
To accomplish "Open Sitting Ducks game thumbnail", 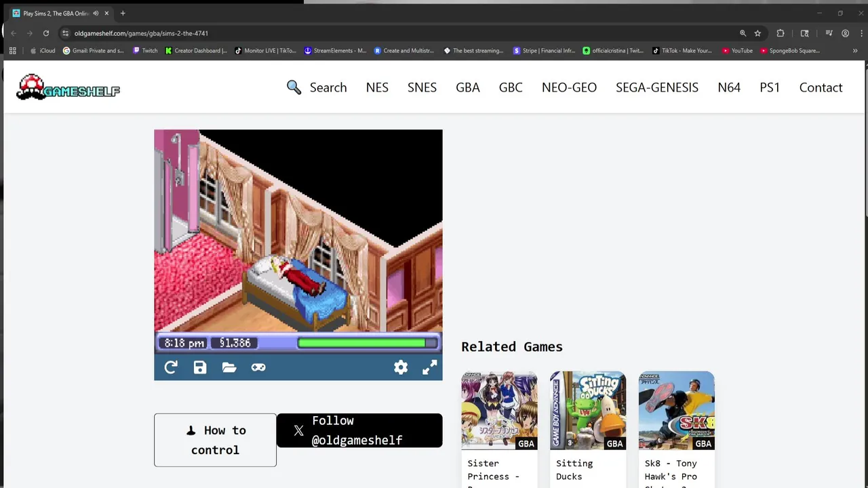I will [x=588, y=410].
